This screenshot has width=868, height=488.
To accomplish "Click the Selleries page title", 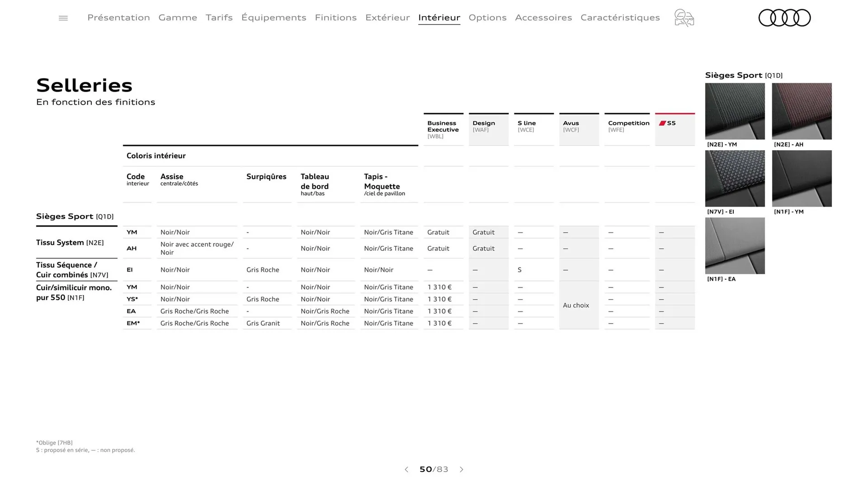I will (85, 85).
